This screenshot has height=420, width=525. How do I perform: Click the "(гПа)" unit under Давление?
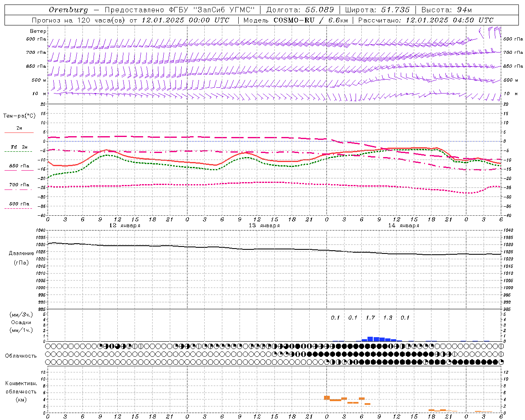pos(21,262)
